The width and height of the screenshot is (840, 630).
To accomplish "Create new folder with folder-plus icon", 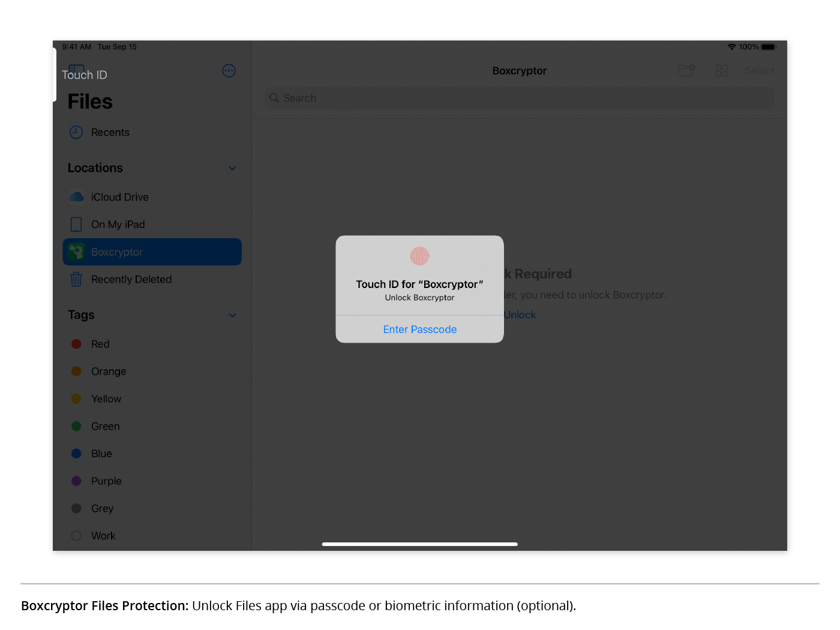I will pos(686,71).
